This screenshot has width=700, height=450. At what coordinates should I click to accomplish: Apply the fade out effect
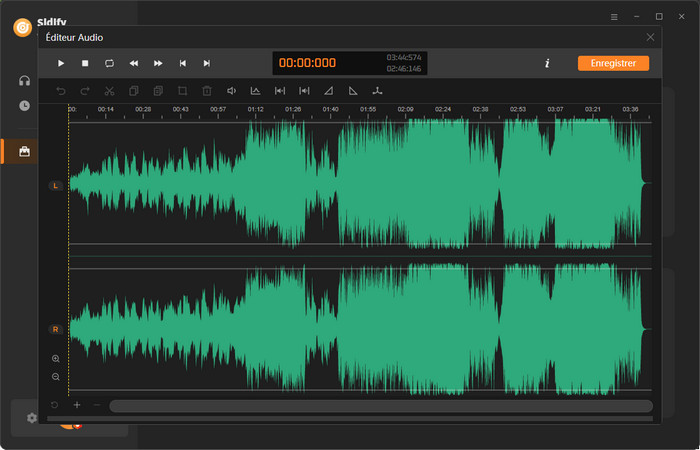pyautogui.click(x=353, y=91)
